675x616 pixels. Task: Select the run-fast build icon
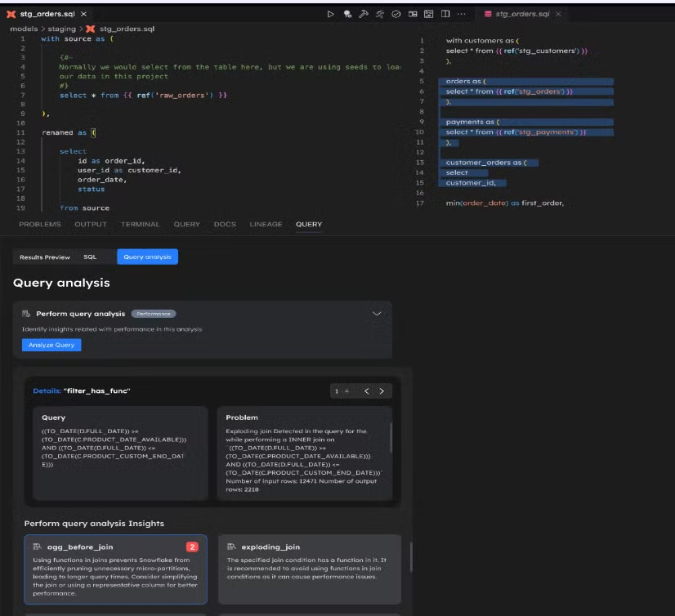(379, 14)
